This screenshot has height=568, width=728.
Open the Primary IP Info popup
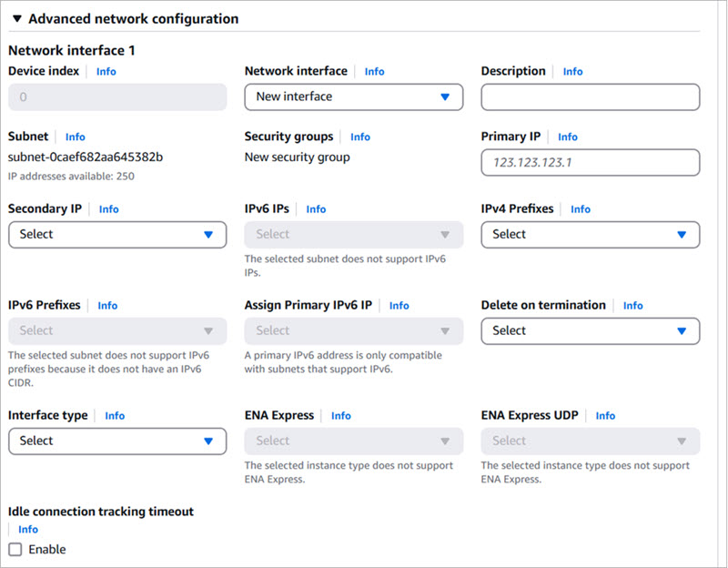[x=567, y=136]
